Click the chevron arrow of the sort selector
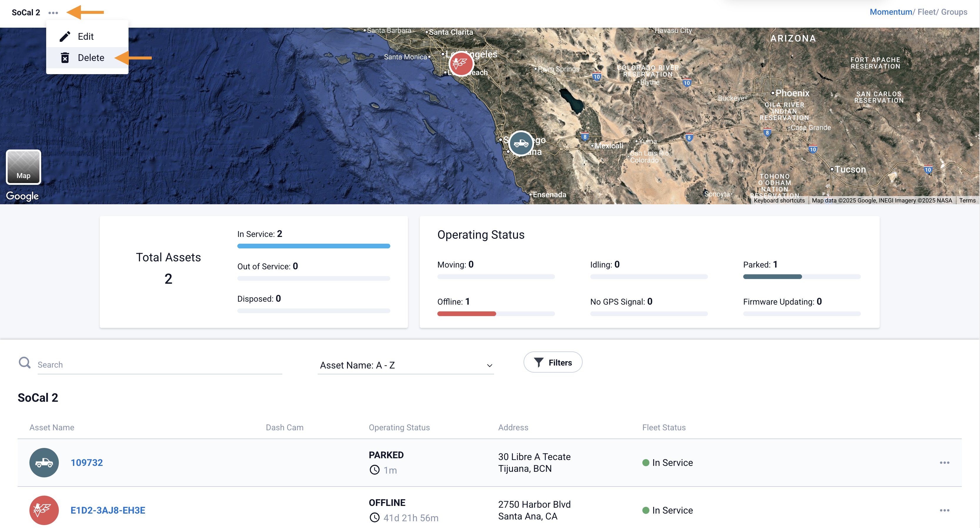980x528 pixels. (x=489, y=366)
